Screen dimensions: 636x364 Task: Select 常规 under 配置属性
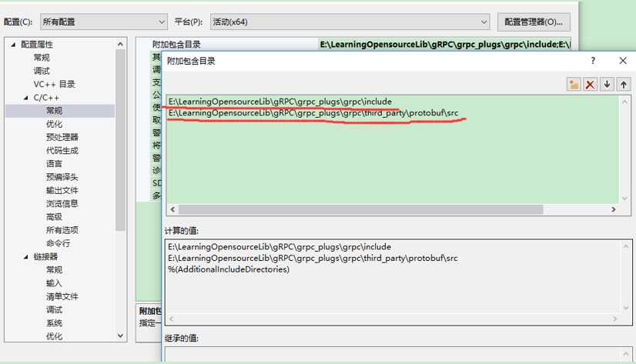pos(42,58)
